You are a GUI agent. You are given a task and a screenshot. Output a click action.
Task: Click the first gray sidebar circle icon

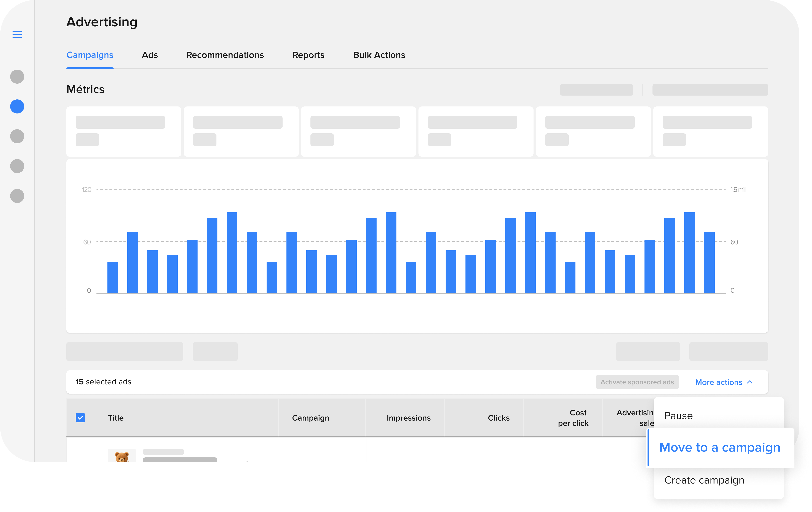pyautogui.click(x=17, y=76)
